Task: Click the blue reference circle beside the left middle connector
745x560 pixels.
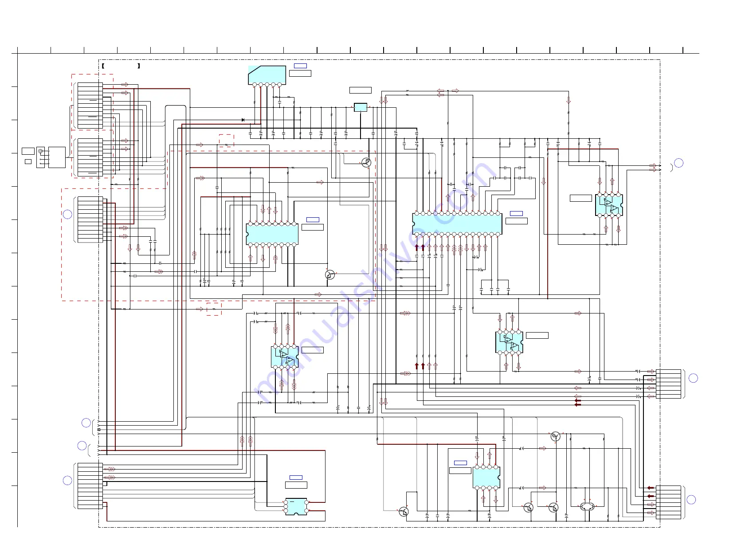Action: [67, 215]
